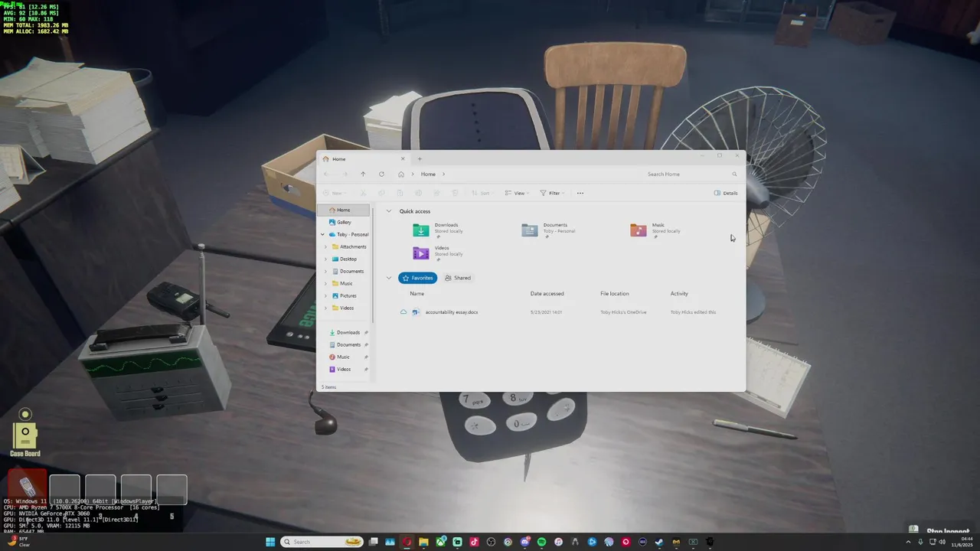This screenshot has width=980, height=551.
Task: Open Steam from the taskbar
Action: click(x=659, y=542)
